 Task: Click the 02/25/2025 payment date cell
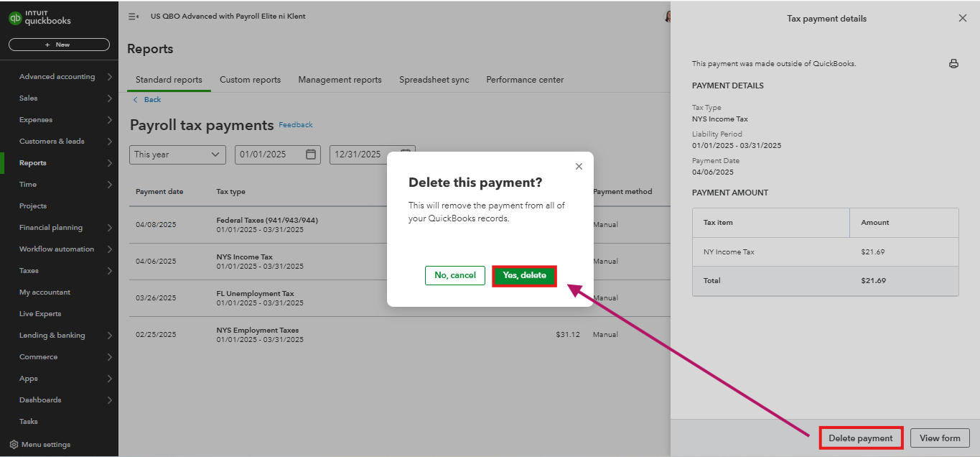click(x=156, y=335)
